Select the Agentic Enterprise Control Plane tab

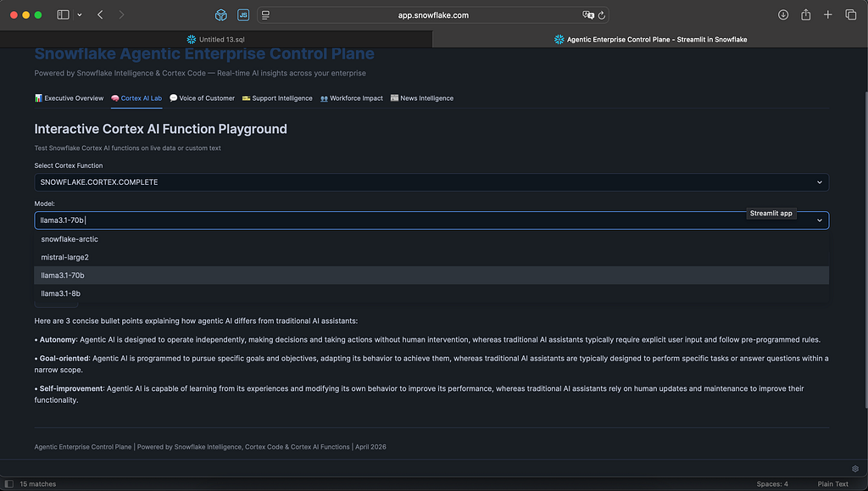(x=650, y=39)
